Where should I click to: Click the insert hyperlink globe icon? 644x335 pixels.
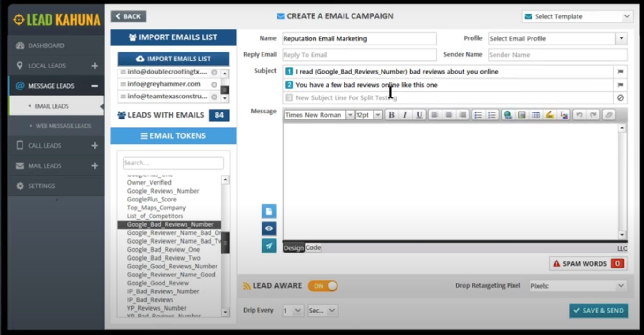(507, 115)
